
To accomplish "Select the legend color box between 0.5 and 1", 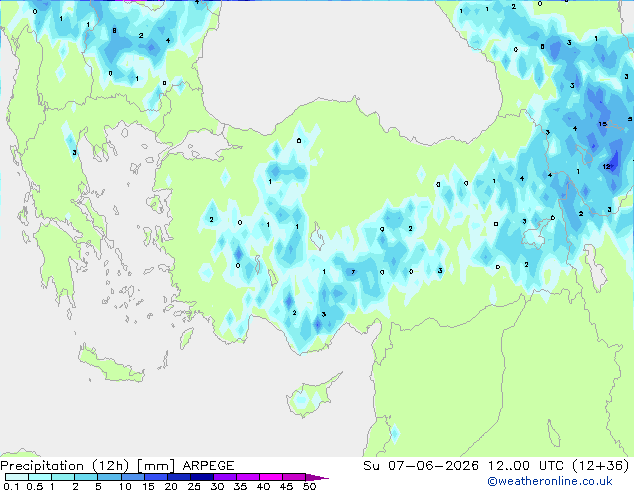I will [x=40, y=477].
